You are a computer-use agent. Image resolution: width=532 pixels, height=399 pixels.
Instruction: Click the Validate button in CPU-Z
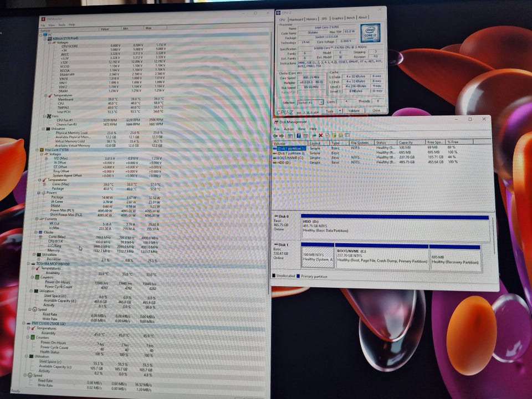[354, 111]
